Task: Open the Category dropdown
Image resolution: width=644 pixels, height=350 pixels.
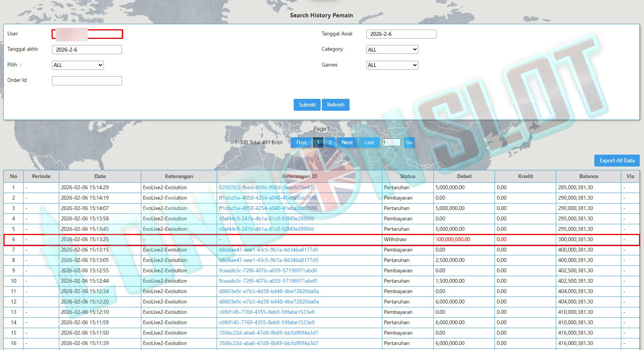Action: click(392, 50)
